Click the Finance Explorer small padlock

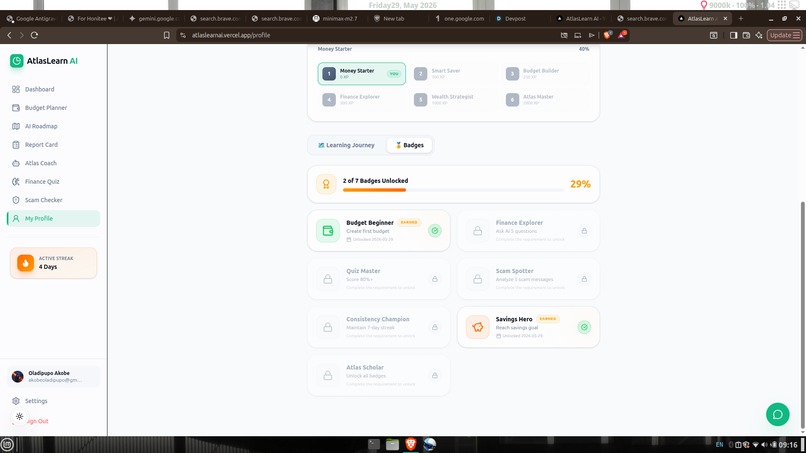[584, 231]
